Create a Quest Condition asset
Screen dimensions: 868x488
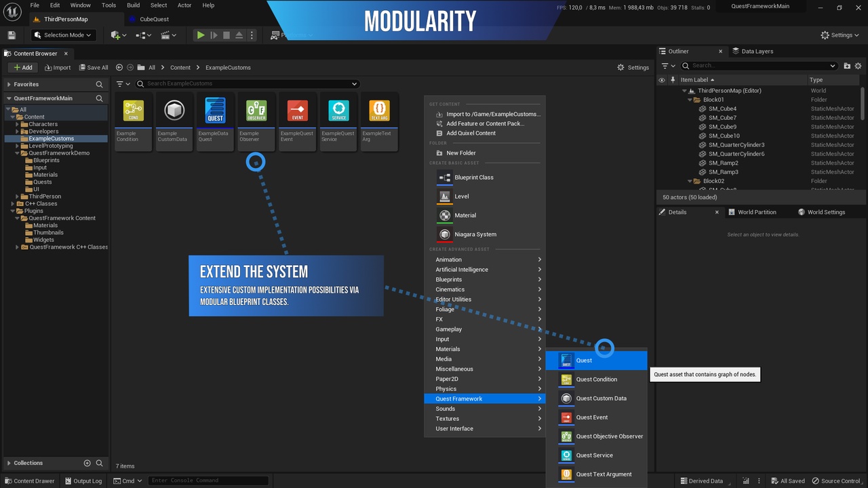coord(597,380)
